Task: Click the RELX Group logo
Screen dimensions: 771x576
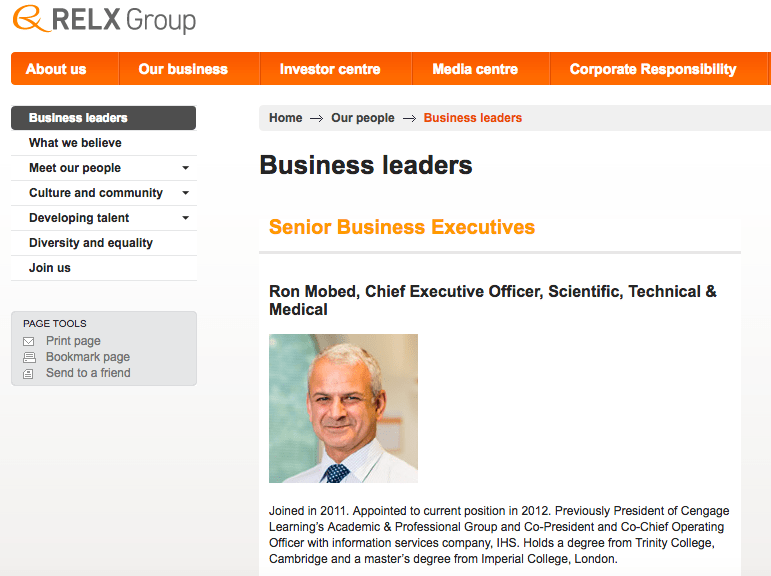Action: [x=105, y=20]
